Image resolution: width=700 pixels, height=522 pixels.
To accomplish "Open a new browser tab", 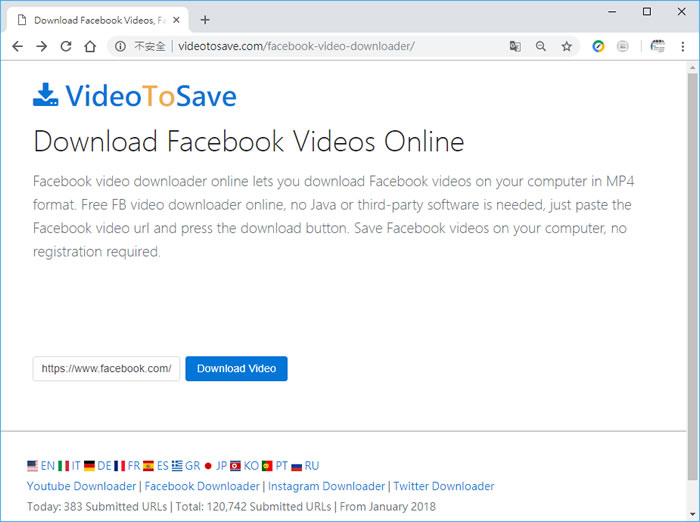I will coord(205,20).
